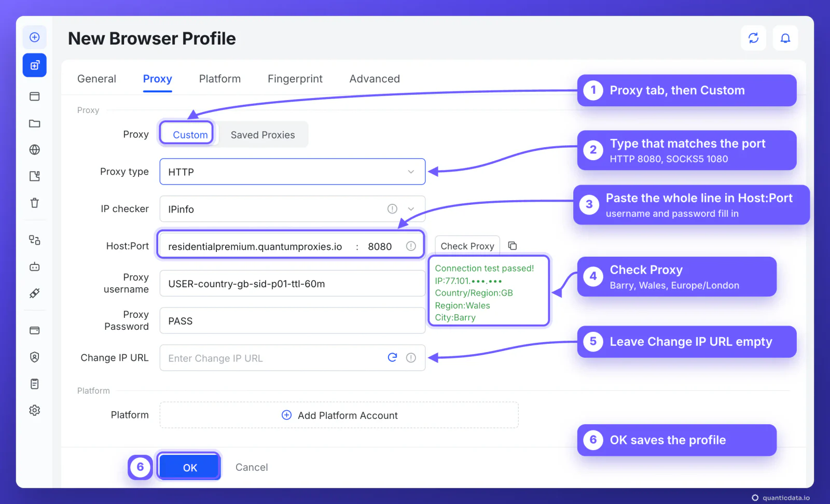Click info icon in Change IP URL field
Image resolution: width=830 pixels, height=504 pixels.
point(411,357)
